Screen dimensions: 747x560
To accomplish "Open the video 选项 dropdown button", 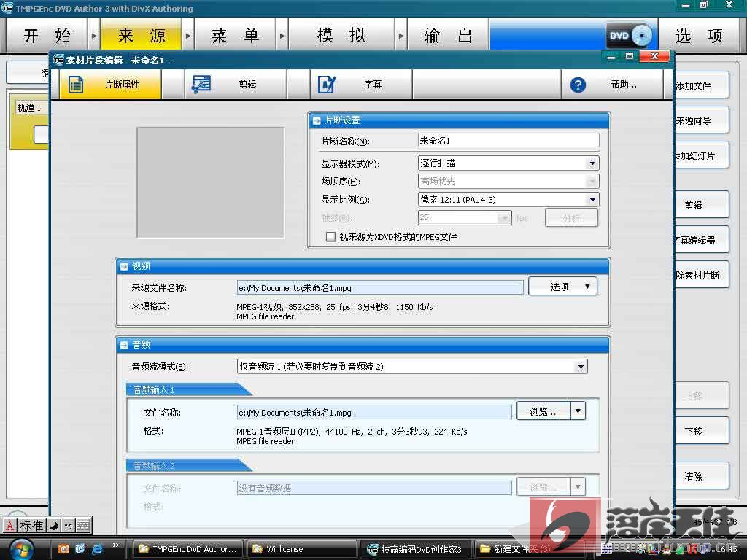I will point(562,287).
